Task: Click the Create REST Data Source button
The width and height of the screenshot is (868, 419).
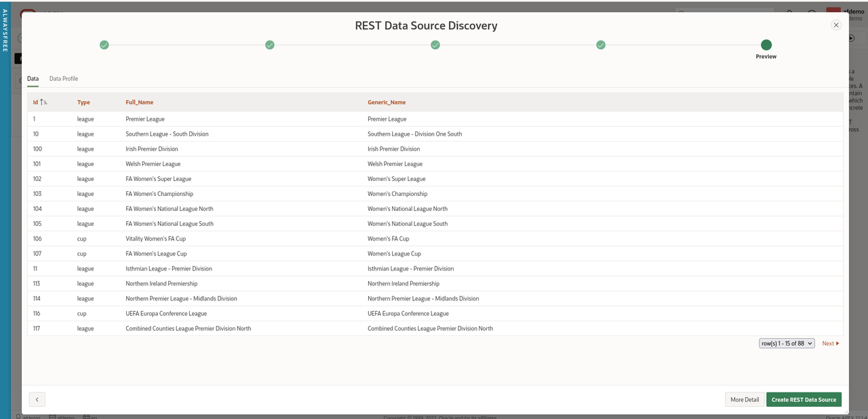Action: click(x=804, y=399)
